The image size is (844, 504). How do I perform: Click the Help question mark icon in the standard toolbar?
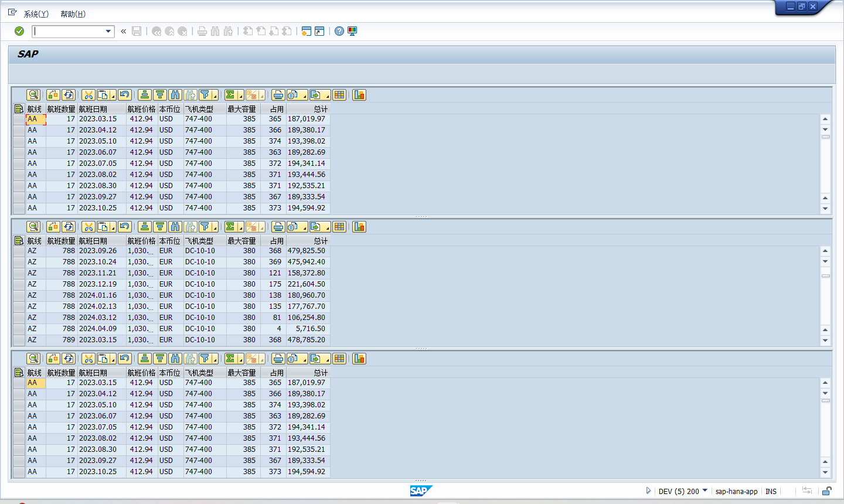pyautogui.click(x=339, y=31)
